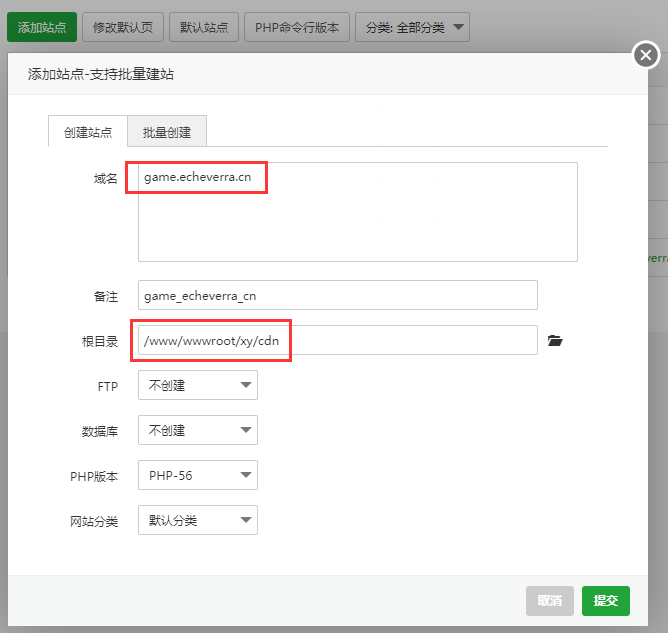Switch to the 创建站点 tab
This screenshot has height=633, width=668.
point(88,132)
